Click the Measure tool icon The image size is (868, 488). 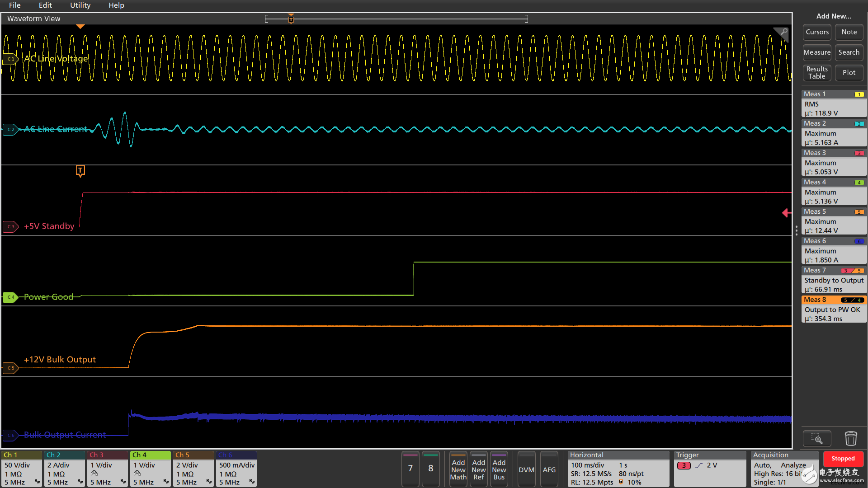pos(817,52)
